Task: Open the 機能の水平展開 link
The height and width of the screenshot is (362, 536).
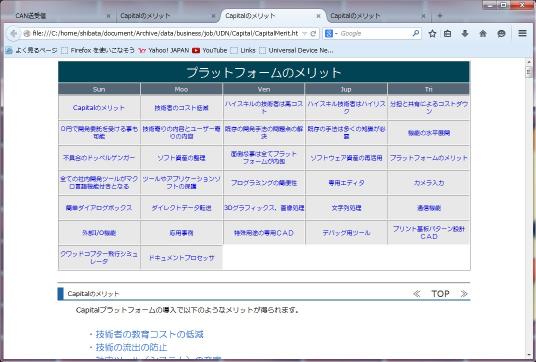Action: pos(429,133)
